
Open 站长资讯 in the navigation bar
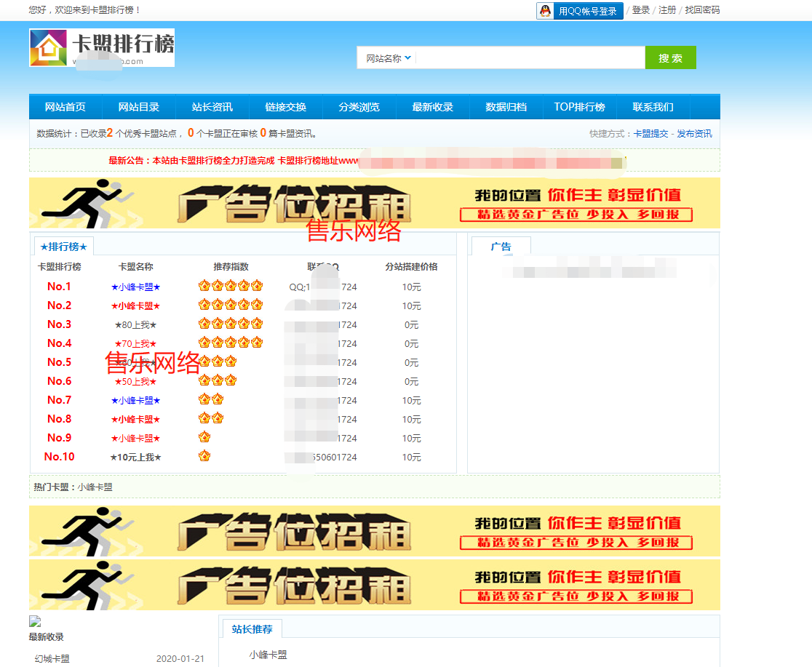coord(212,107)
